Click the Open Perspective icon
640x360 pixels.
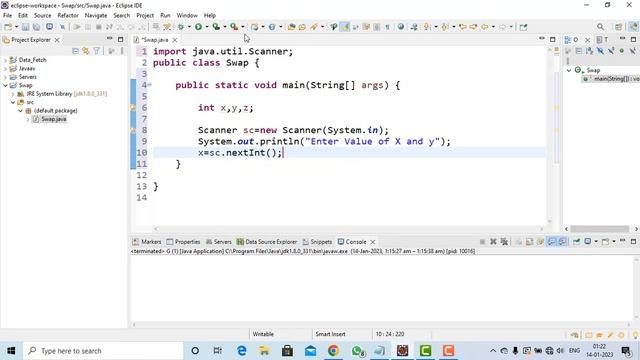619,27
